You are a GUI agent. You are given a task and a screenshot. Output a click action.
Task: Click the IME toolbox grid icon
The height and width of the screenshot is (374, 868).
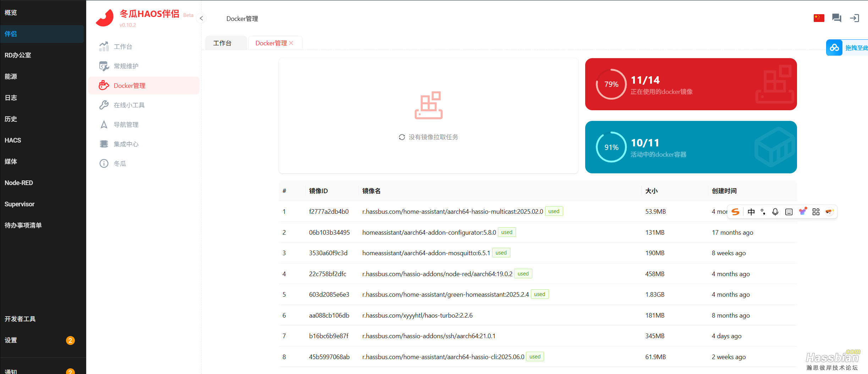[x=816, y=212]
